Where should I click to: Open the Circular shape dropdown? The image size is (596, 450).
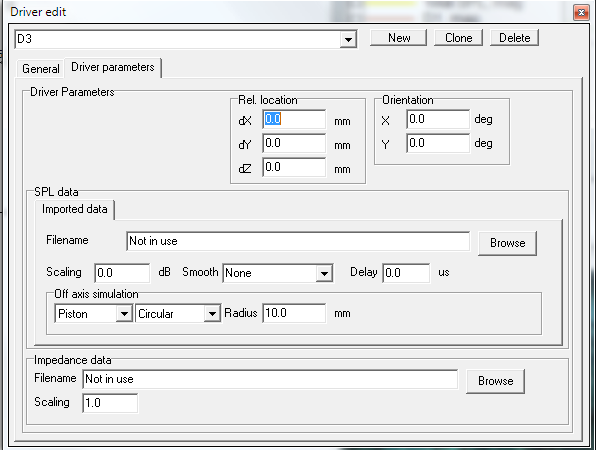click(212, 314)
